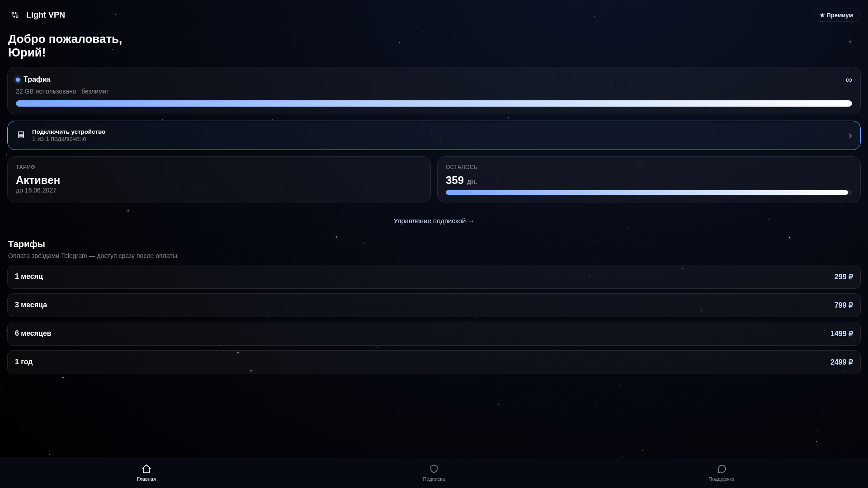Click the Тарифы heading
The image size is (868, 488).
(x=27, y=244)
